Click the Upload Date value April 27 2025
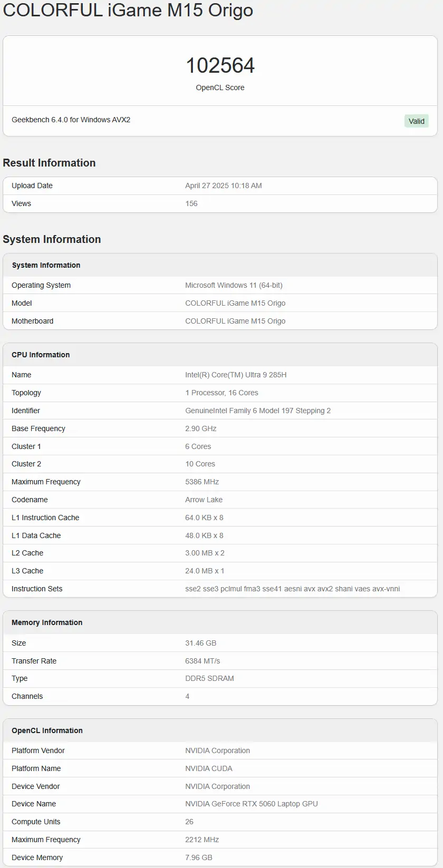Screen dimensions: 443x868 coord(224,186)
